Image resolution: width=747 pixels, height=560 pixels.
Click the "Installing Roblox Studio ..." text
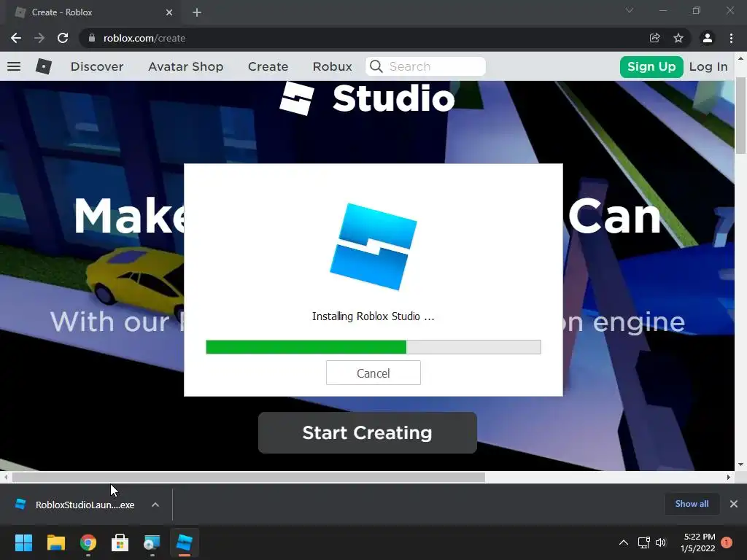[373, 316]
